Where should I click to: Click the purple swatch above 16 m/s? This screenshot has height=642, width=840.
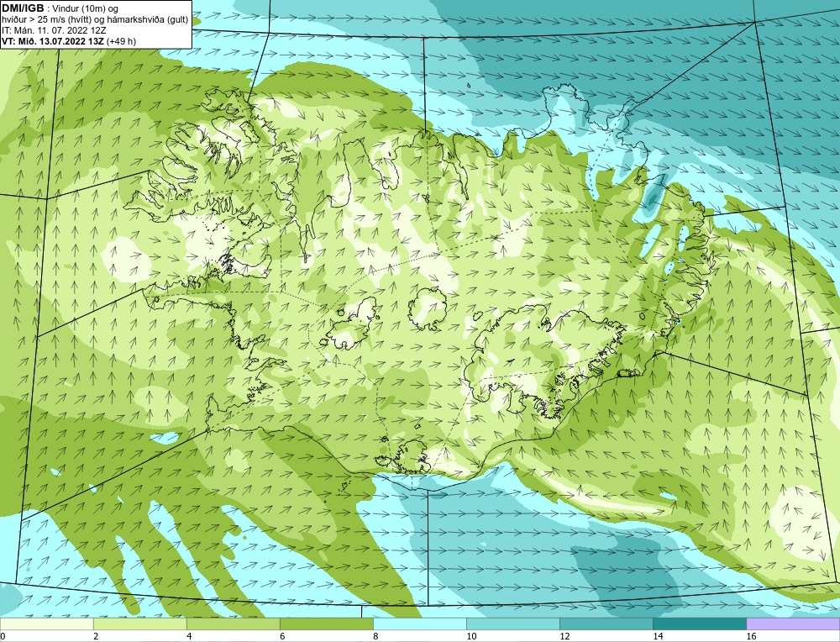click(x=793, y=624)
